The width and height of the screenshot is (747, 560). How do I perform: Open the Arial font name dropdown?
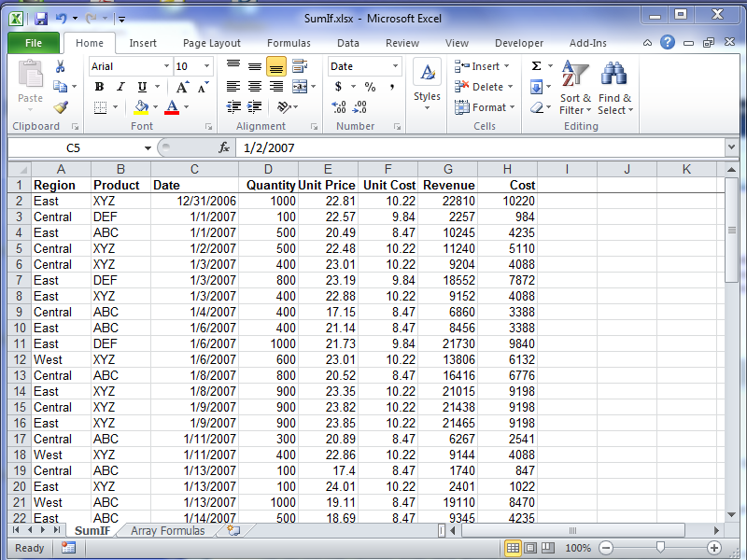167,66
